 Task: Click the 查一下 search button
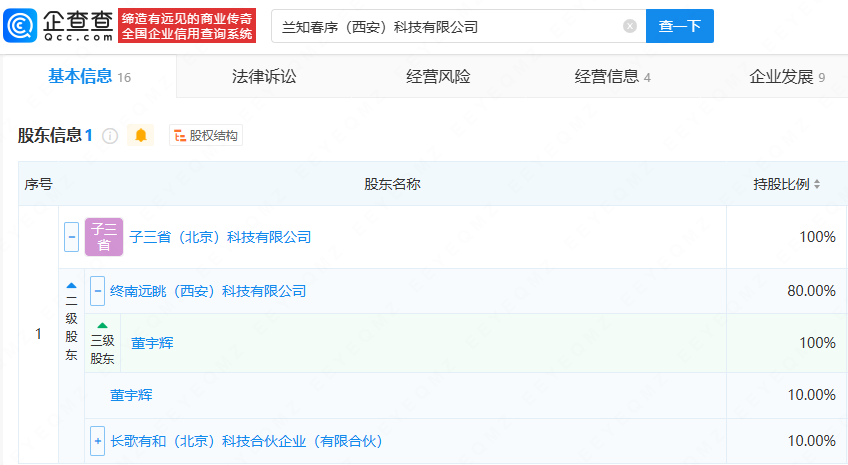(x=680, y=27)
